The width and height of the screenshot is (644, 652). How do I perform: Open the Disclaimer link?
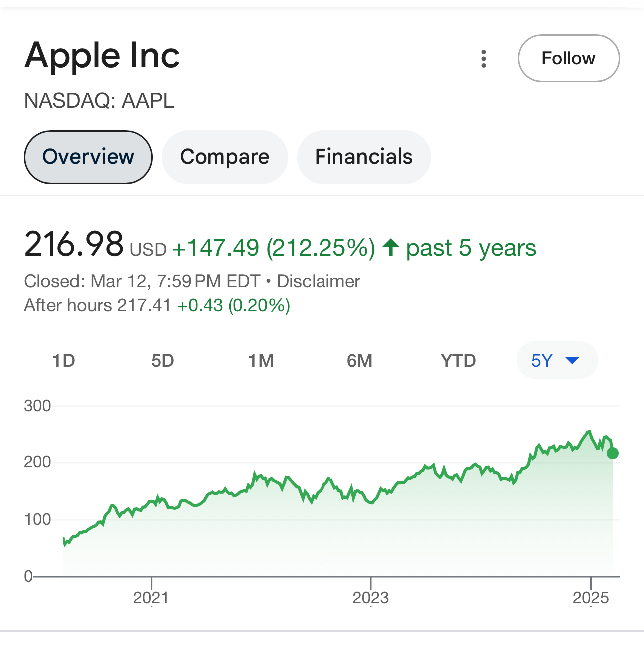point(319,281)
